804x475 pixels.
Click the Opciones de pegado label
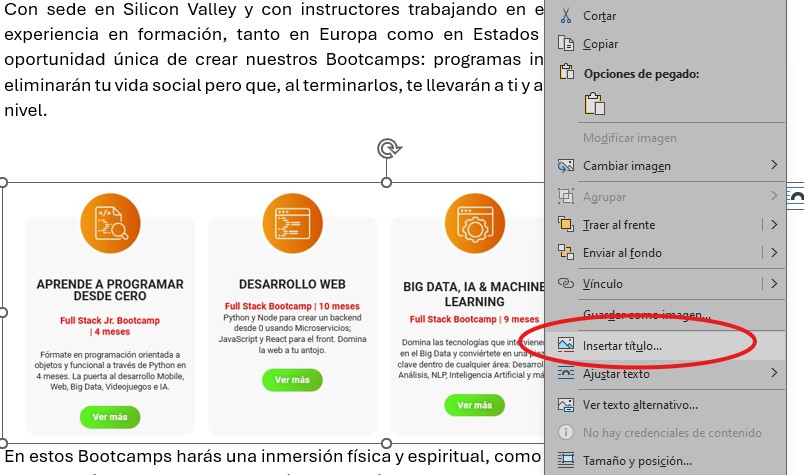tap(641, 73)
